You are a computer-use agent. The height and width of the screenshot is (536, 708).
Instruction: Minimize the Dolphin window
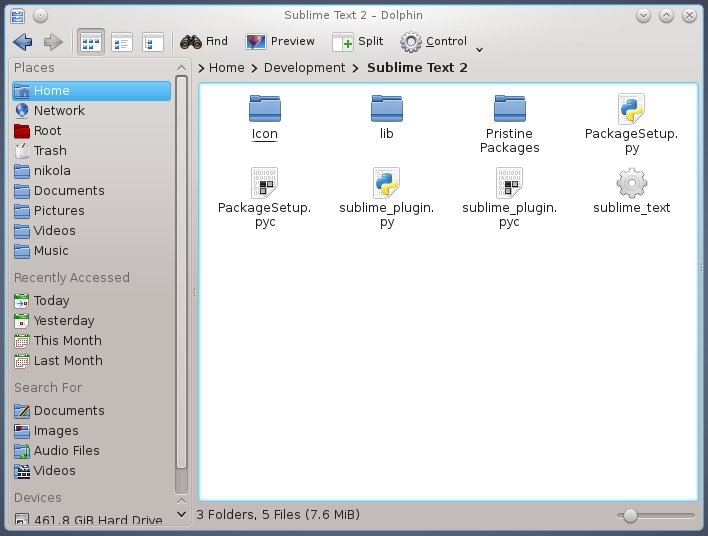[643, 16]
